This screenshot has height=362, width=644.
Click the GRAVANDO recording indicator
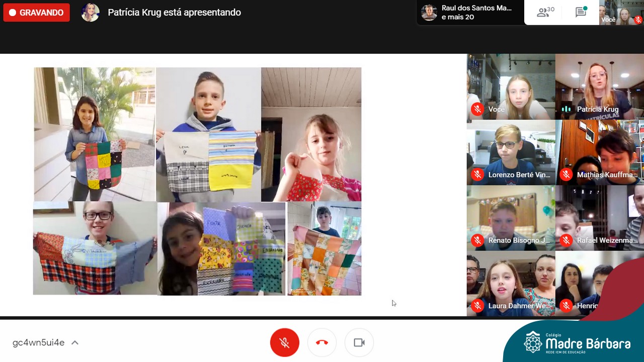[x=36, y=13]
